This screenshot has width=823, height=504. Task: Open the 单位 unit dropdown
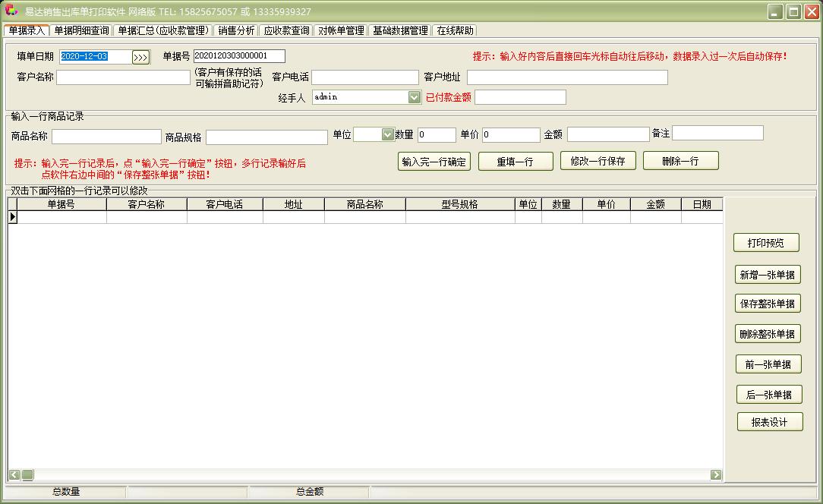(388, 134)
